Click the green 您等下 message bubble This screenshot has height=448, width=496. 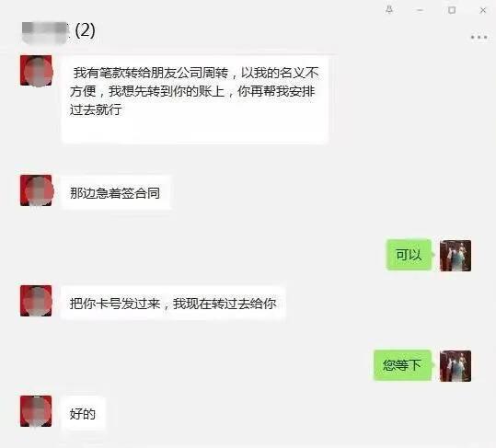pos(402,365)
